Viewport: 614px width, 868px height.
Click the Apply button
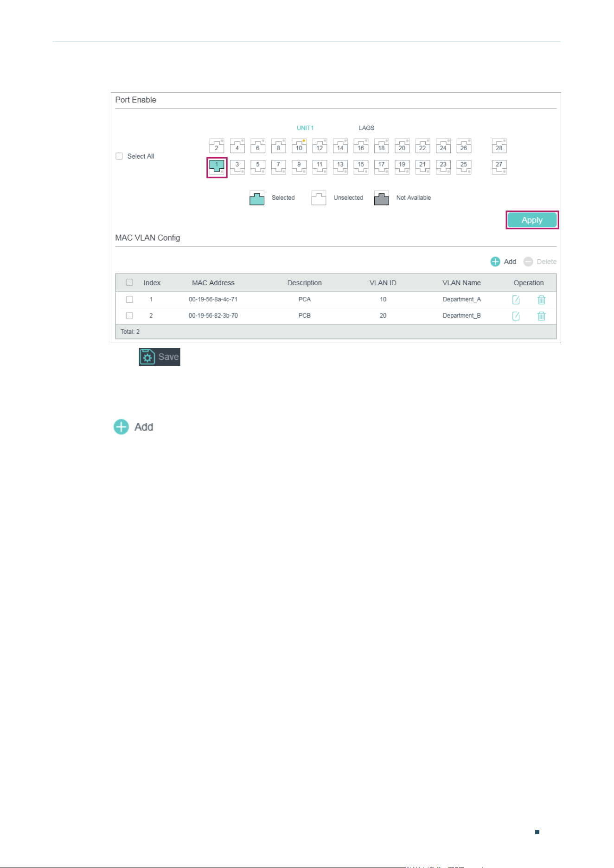coord(532,220)
